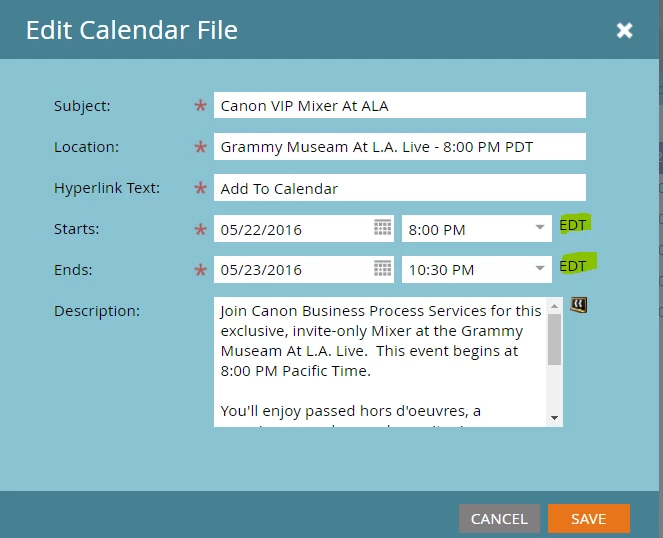Click the description scrollbar up arrow
Viewport: 663px width, 538px height.
tap(554, 306)
